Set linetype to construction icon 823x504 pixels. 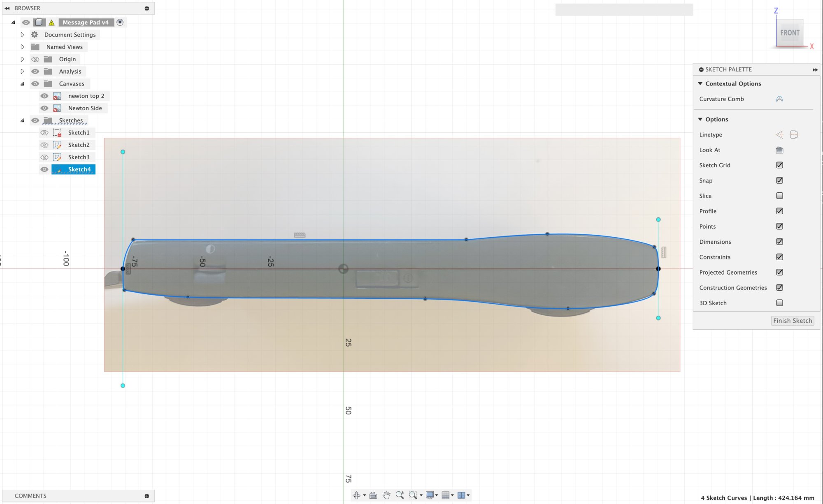tap(779, 135)
